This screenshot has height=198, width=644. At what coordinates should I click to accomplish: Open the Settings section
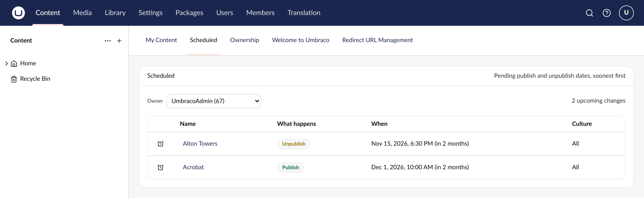(150, 13)
